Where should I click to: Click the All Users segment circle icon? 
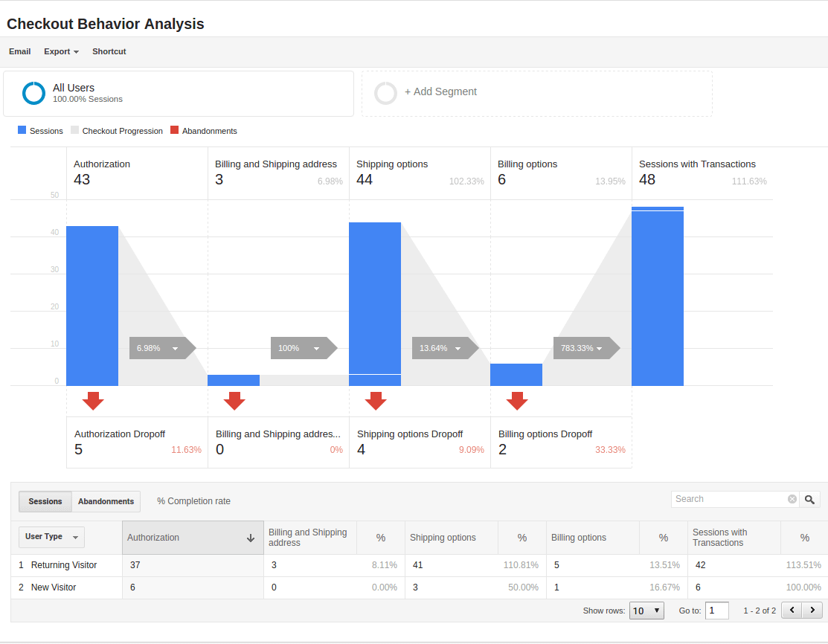point(34,93)
